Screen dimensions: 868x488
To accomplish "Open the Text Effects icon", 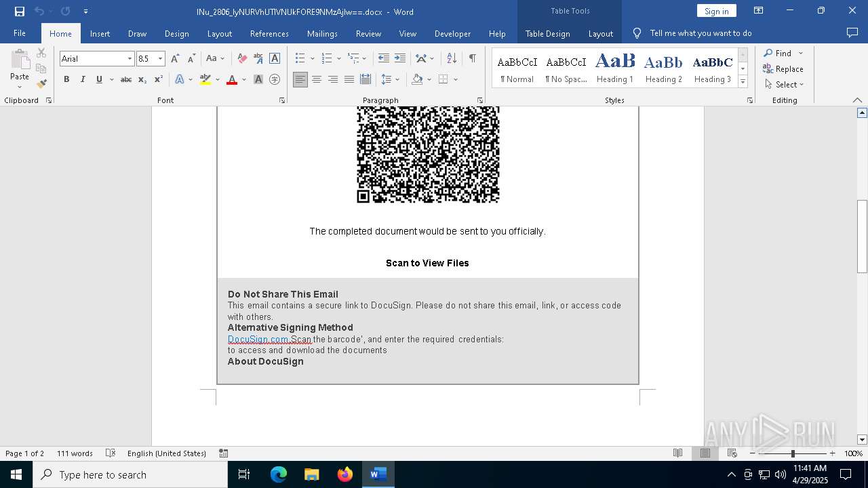I will click(x=179, y=80).
